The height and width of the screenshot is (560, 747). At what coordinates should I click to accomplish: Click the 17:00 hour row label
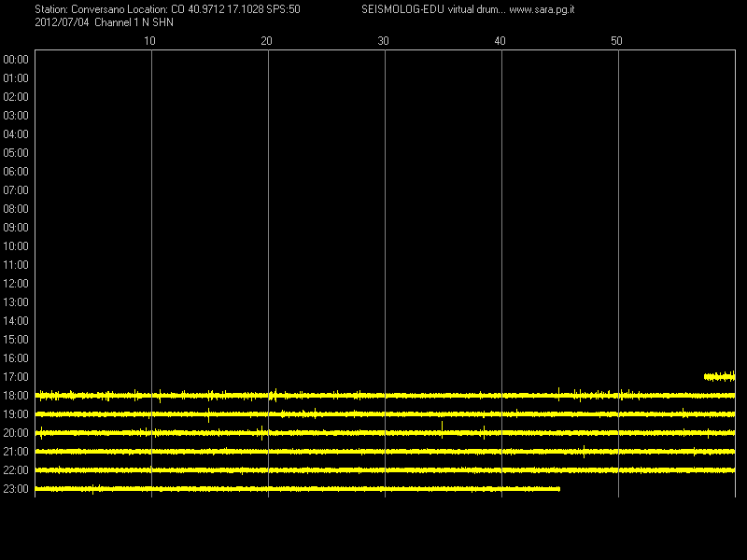point(16,377)
